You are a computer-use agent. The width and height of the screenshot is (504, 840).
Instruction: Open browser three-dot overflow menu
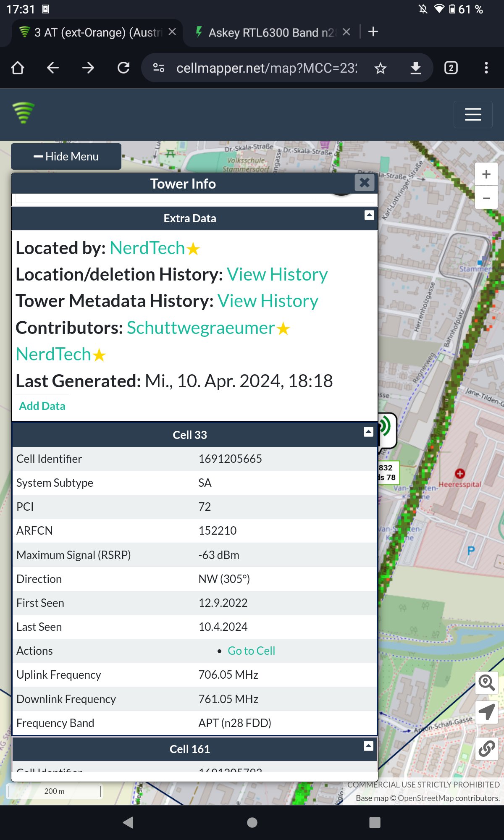tap(486, 68)
